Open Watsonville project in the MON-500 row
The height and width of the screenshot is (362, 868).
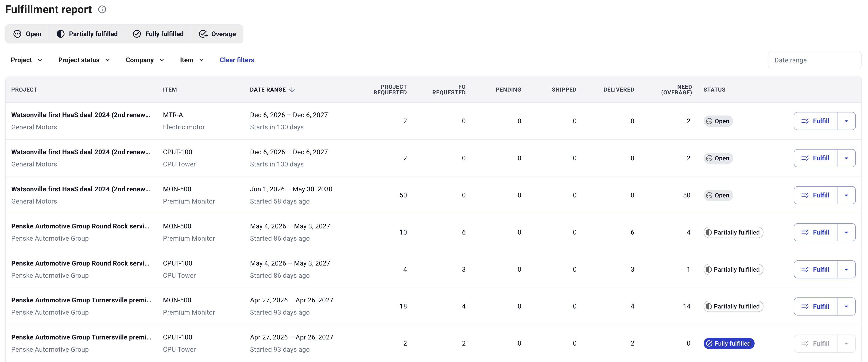81,189
